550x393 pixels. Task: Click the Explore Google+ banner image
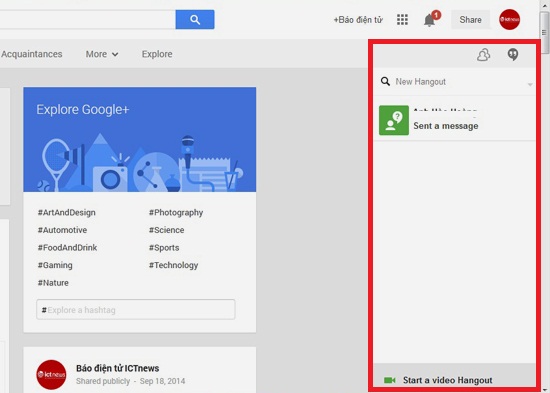click(140, 139)
